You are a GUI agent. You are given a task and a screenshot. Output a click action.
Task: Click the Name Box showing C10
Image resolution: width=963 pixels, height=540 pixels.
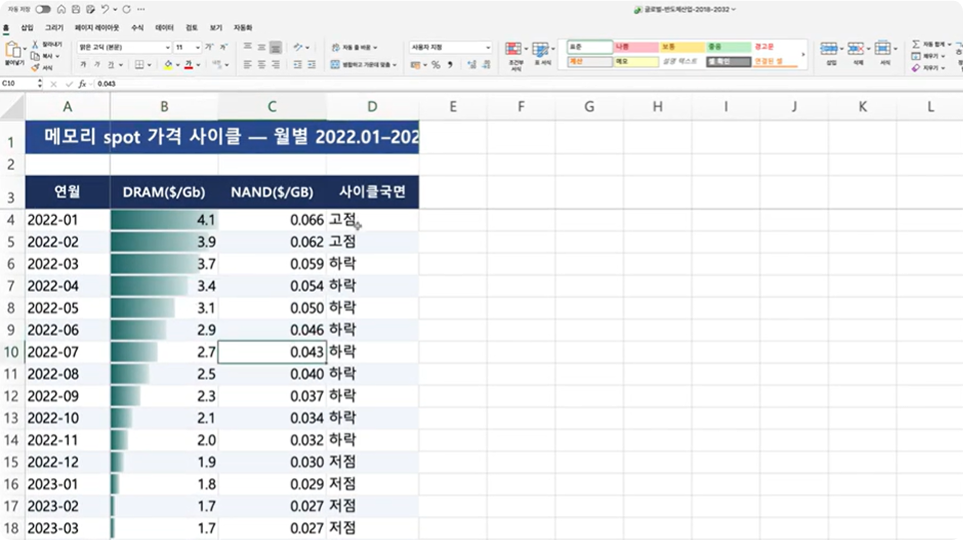18,84
